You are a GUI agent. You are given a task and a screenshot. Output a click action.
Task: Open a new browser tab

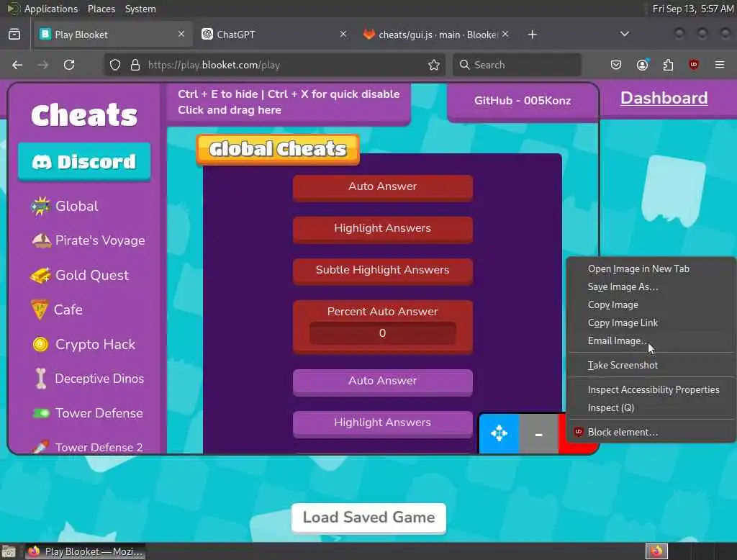point(532,35)
